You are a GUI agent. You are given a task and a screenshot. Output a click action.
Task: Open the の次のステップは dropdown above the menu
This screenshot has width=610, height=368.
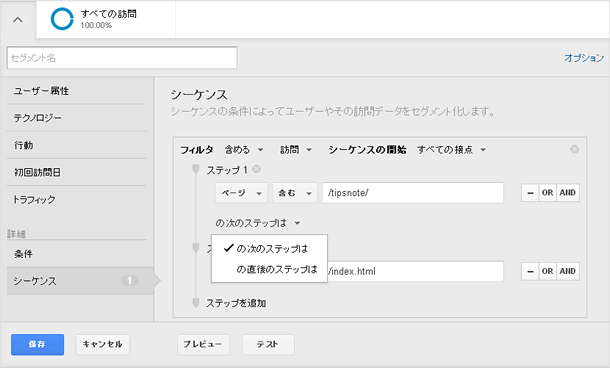258,223
